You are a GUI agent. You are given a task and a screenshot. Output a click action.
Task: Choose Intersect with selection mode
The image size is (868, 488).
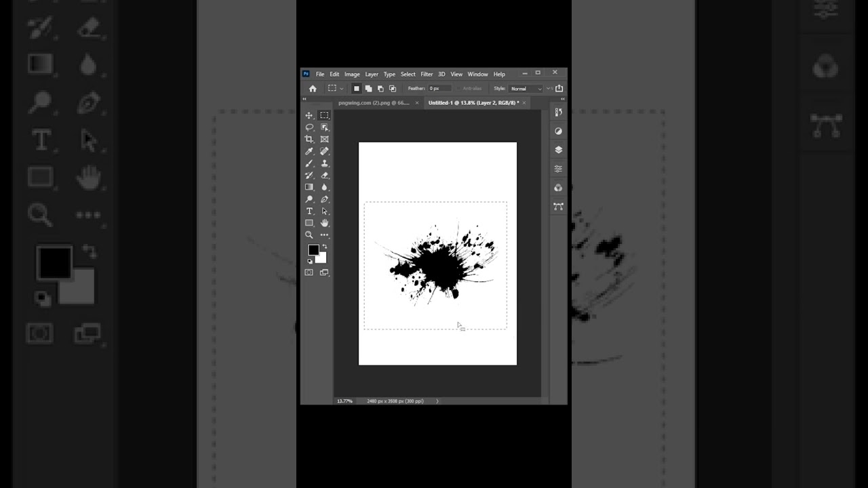pos(392,89)
